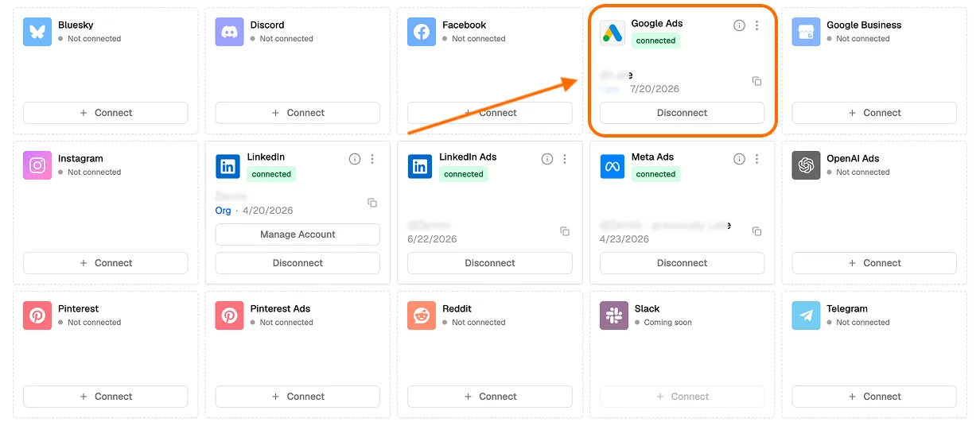980x422 pixels.
Task: Click the Org link on LinkedIn card
Action: pyautogui.click(x=223, y=211)
